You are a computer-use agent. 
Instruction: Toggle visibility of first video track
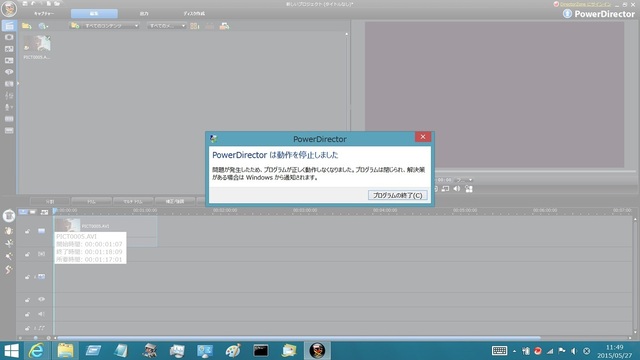pyautogui.click(x=42, y=231)
